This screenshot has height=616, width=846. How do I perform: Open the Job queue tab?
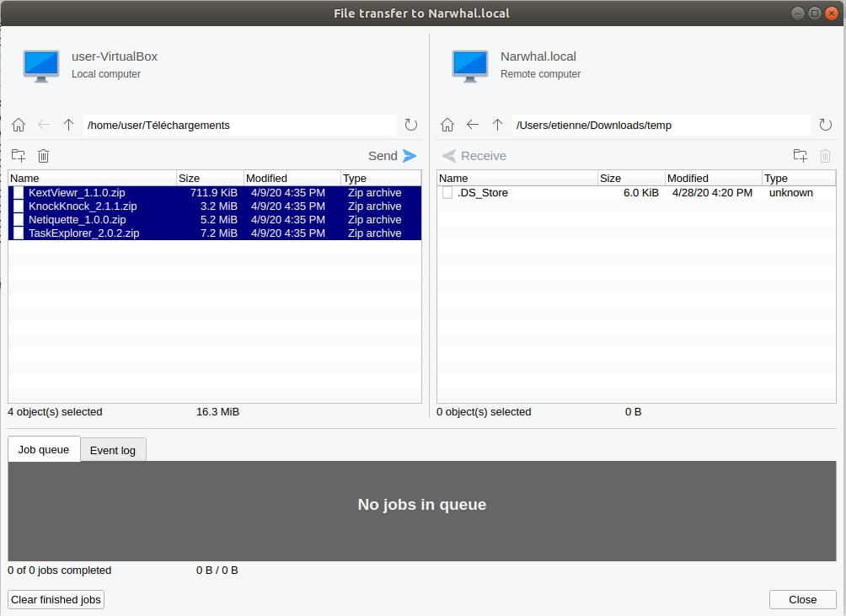44,449
